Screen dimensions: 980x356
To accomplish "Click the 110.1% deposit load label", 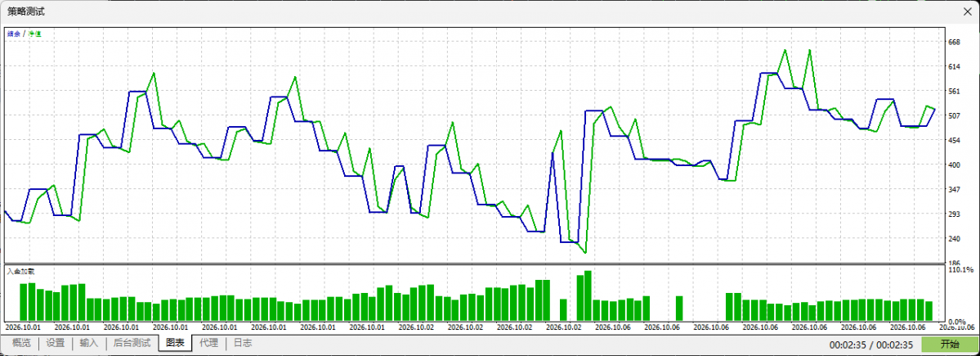I will tap(960, 270).
